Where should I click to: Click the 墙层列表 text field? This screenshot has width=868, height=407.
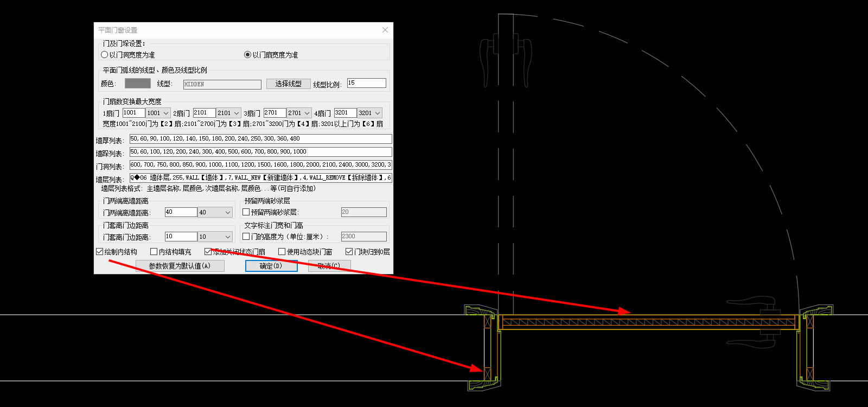pyautogui.click(x=260, y=178)
